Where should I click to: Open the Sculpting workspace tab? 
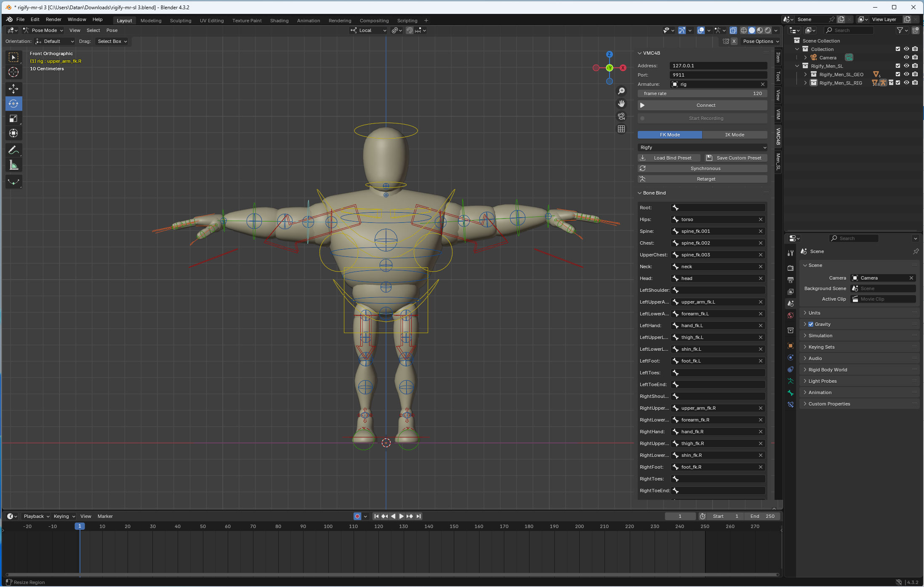[181, 21]
